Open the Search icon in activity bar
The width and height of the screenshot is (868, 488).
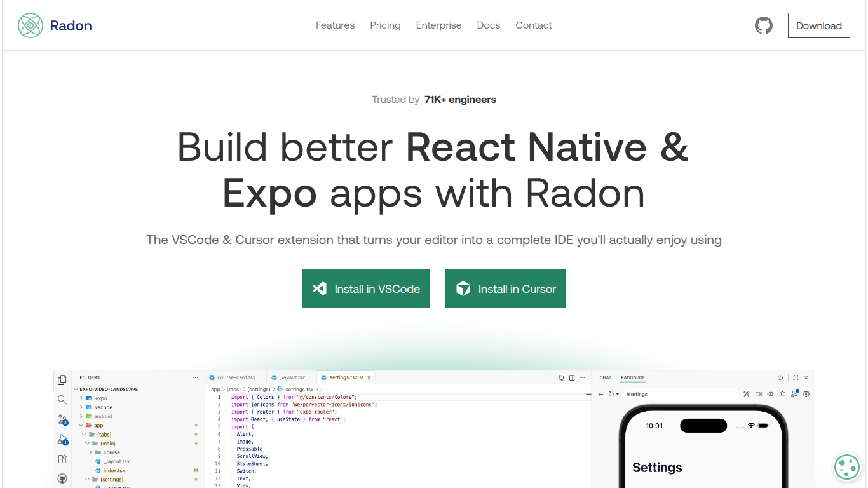[x=62, y=400]
